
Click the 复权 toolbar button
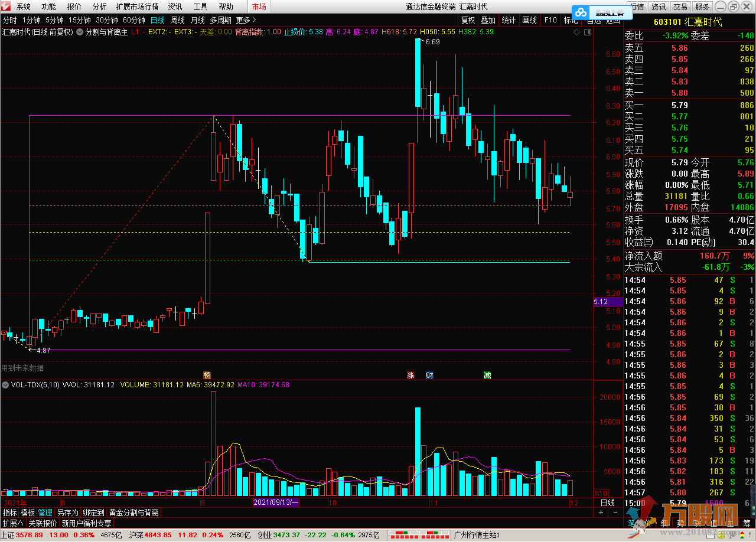(468, 20)
